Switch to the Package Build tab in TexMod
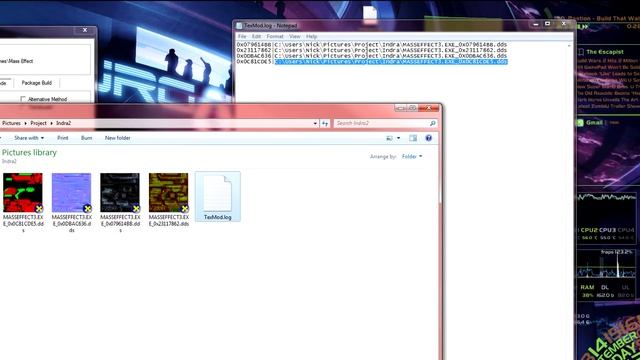 (37, 83)
